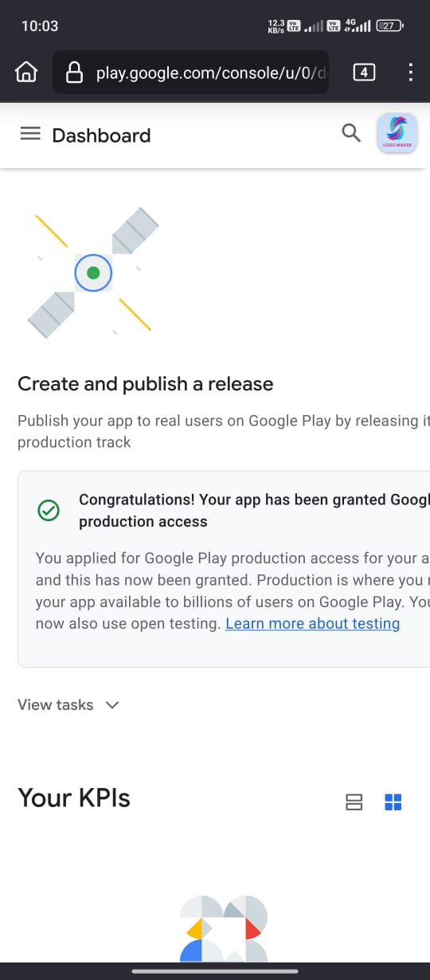430x980 pixels.
Task: Tap the green checkmark success icon
Action: pyautogui.click(x=49, y=511)
